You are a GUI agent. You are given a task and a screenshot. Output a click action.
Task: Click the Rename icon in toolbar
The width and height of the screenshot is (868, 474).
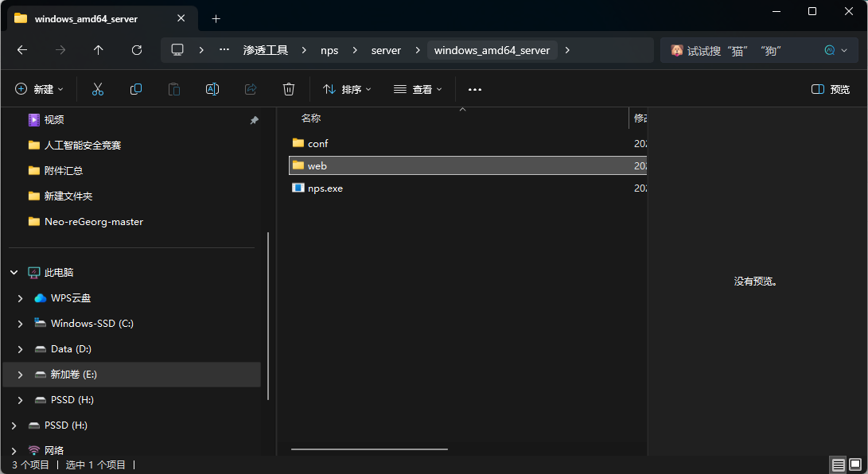(x=212, y=89)
